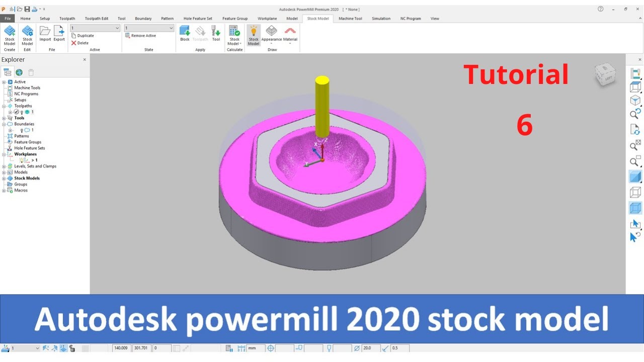The width and height of the screenshot is (644, 362).
Task: Open the File menu tab
Action: point(8,19)
